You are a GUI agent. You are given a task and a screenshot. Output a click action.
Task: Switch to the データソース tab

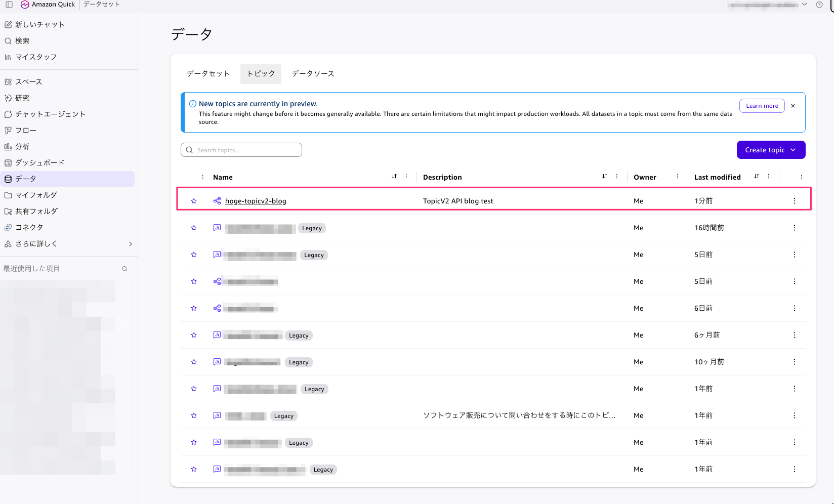[x=313, y=74]
